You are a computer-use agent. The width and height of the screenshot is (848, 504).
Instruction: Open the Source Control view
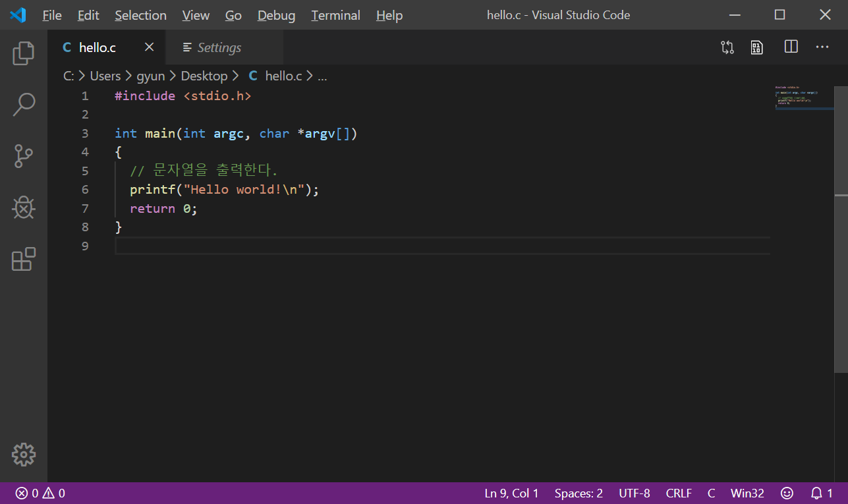24,156
